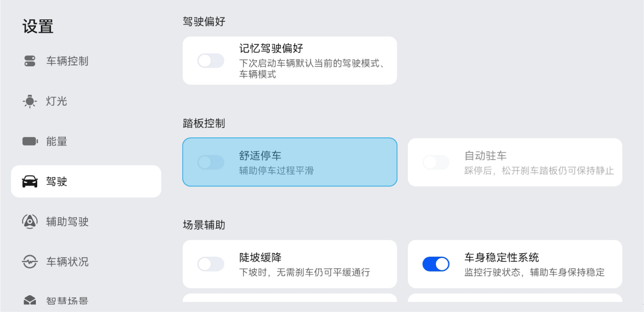Viewport: 644px width, 312px height.
Task: Click the vehicle control toggle icon in sidebar
Action: coord(30,61)
